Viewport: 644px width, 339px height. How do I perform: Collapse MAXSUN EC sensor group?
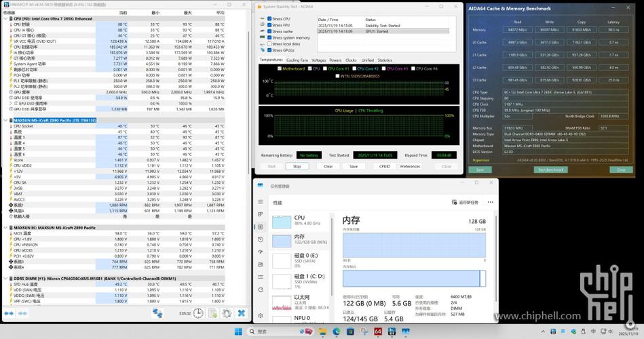[x=5, y=227]
